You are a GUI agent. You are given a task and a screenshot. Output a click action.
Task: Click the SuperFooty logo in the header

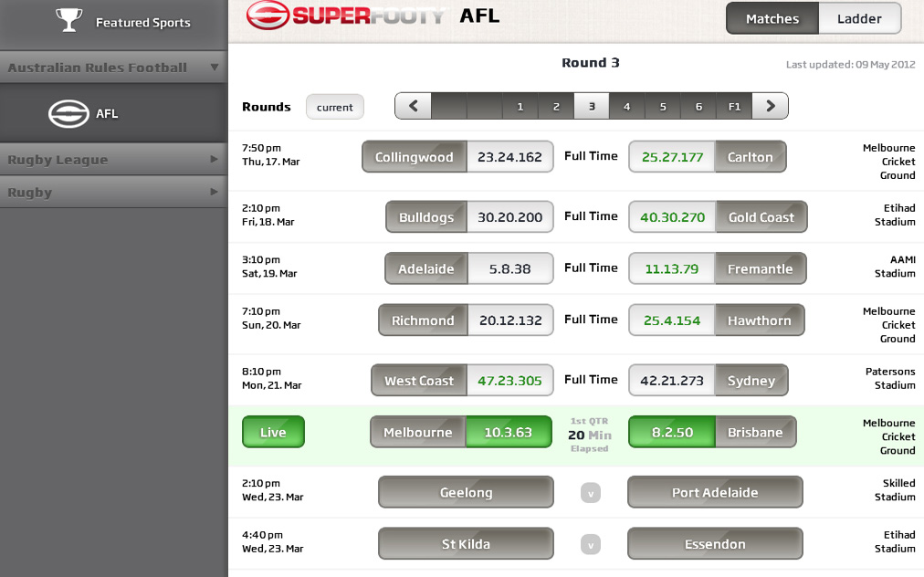tap(345, 16)
